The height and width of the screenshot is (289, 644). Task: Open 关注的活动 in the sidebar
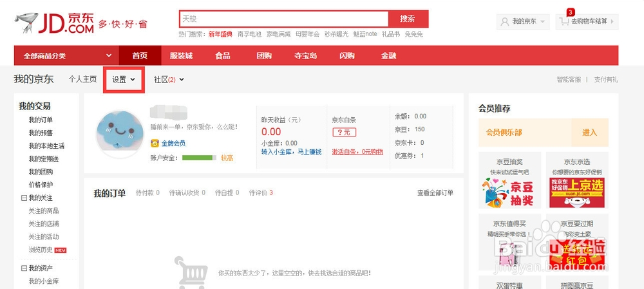[x=44, y=237]
